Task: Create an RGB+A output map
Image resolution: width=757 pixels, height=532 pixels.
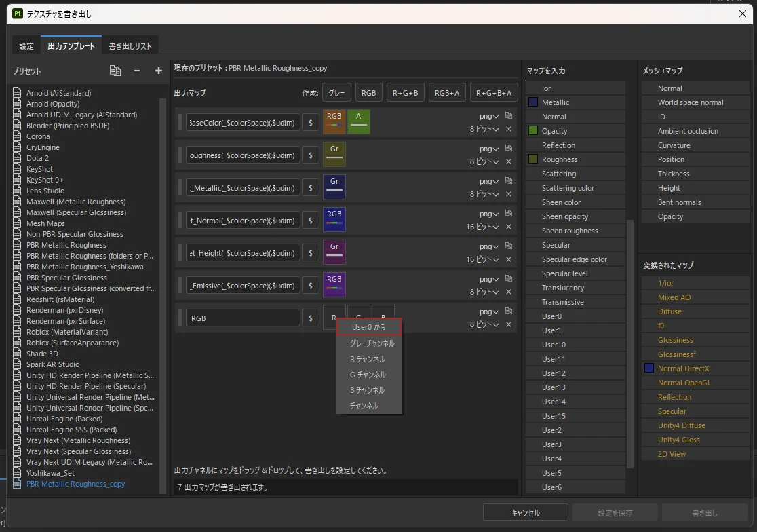Action: 447,93
